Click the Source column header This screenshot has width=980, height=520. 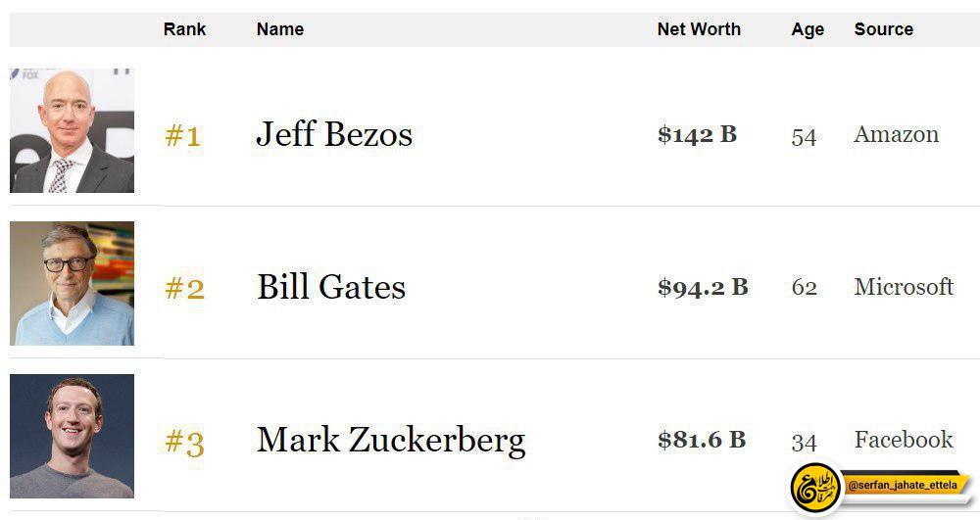click(x=884, y=29)
